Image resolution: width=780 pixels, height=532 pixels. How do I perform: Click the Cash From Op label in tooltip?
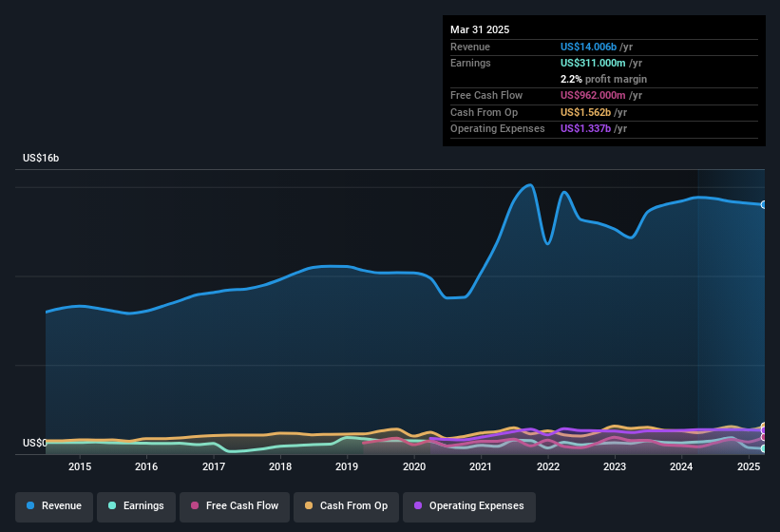pos(484,112)
